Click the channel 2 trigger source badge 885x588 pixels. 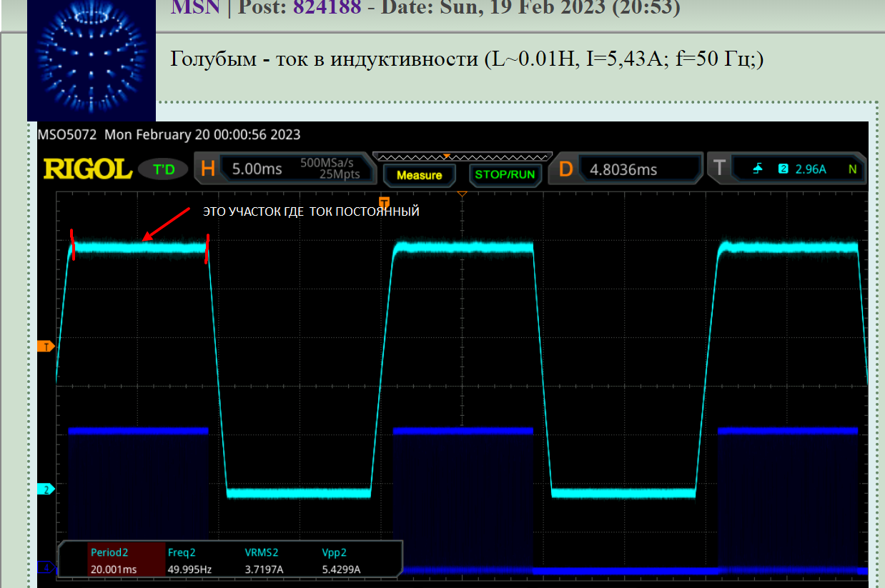(x=783, y=169)
